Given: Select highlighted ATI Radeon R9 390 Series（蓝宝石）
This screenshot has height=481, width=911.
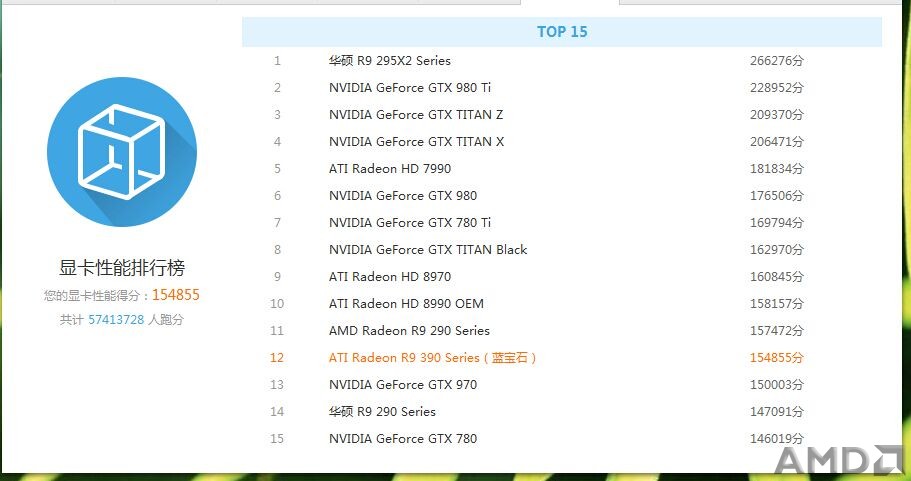Looking at the screenshot, I should (562, 358).
